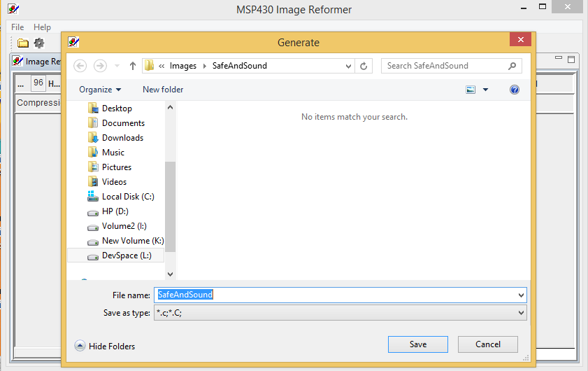
Task: Select DevSpace (L:) drive
Action: coord(127,255)
